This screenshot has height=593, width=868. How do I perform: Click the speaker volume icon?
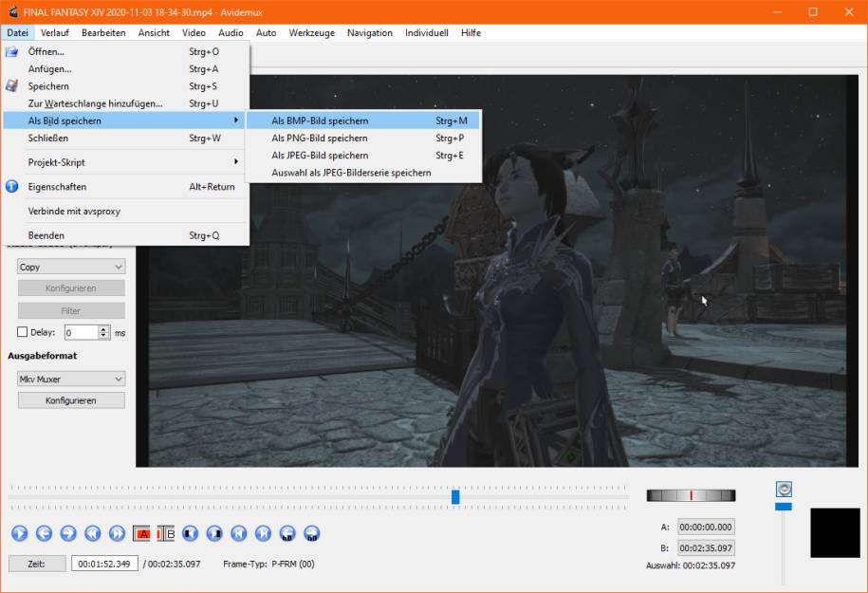[x=784, y=490]
